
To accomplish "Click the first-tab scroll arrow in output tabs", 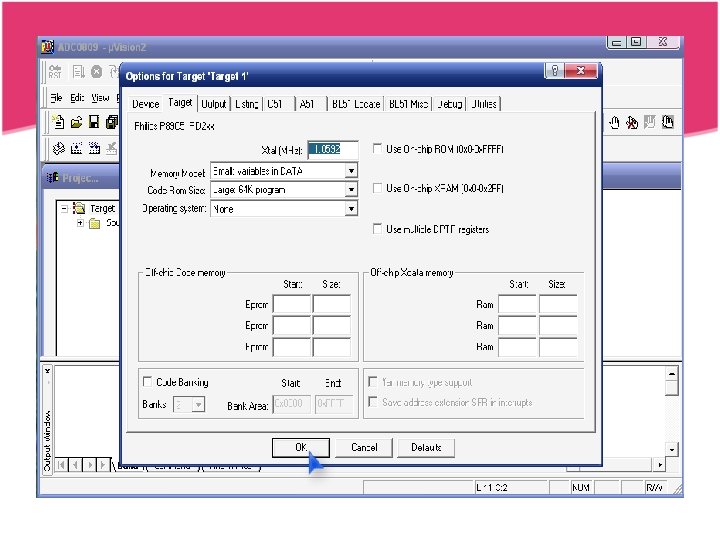I will coord(61,465).
